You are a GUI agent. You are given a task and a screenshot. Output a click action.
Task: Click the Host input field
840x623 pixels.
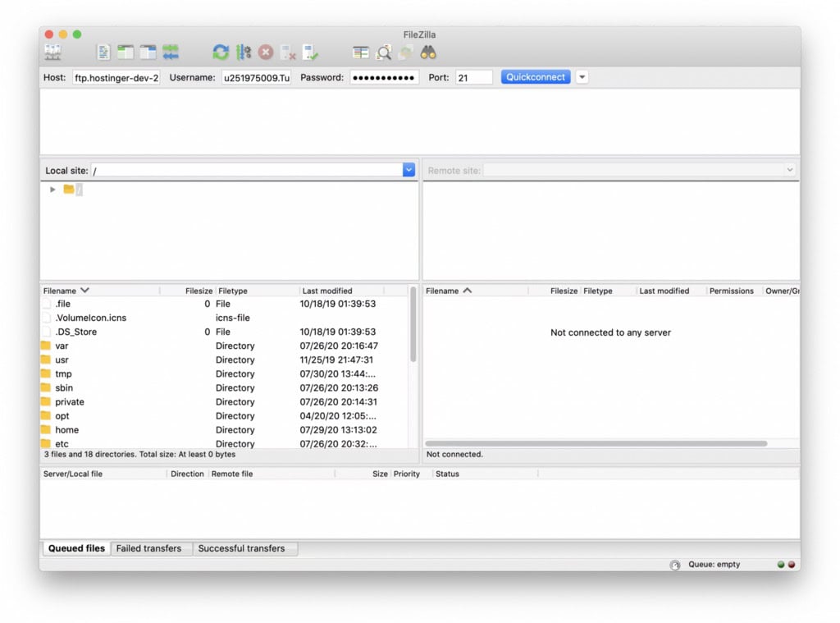pyautogui.click(x=116, y=77)
